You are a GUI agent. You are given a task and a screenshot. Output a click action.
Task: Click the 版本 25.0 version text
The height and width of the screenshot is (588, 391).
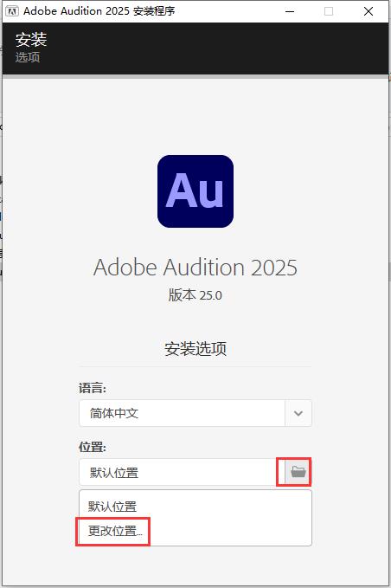click(x=195, y=295)
